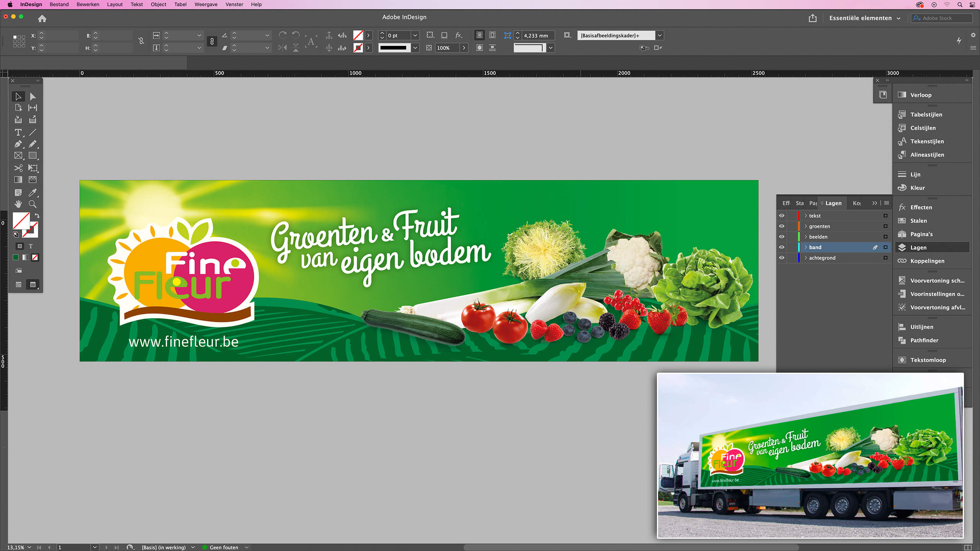Pick the Scissors tool
This screenshot has height=551, width=980.
[18, 168]
